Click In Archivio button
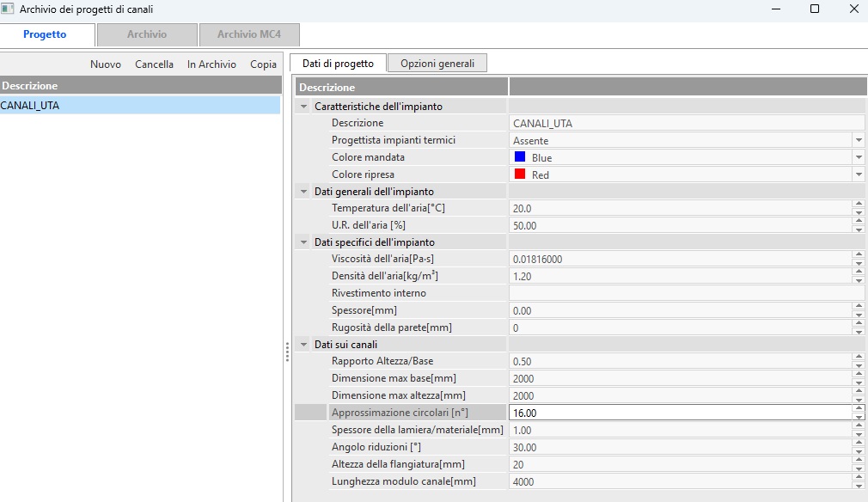Screen dimensions: 868x502 tap(211, 64)
